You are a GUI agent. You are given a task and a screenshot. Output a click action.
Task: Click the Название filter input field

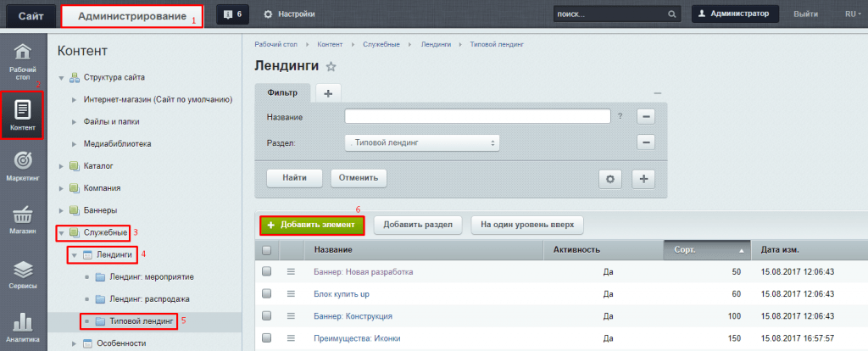point(477,116)
